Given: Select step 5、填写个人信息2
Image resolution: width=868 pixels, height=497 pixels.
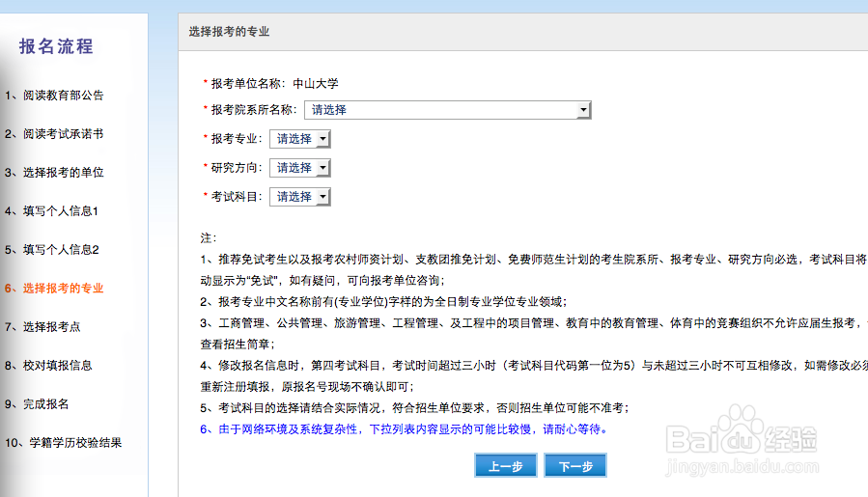Looking at the screenshot, I should pos(51,250).
